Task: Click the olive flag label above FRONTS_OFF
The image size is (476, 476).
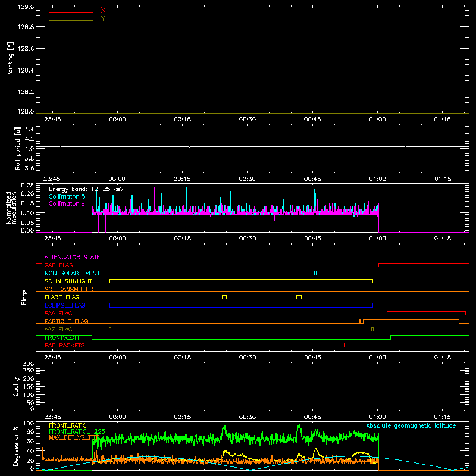Action: click(x=58, y=329)
